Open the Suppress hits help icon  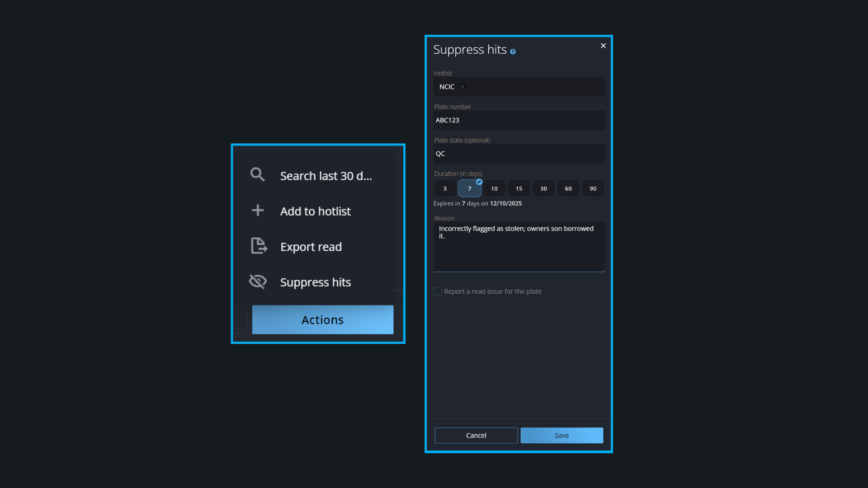(x=513, y=52)
